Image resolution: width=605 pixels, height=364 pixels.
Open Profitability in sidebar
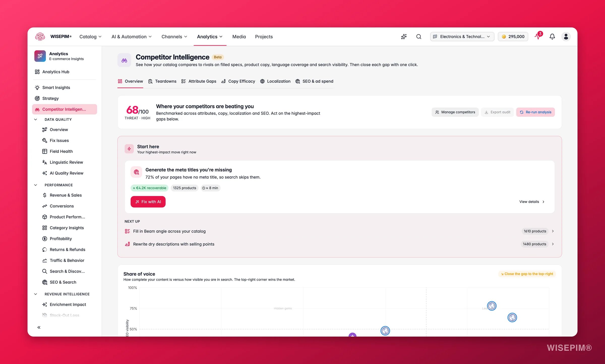68,239
